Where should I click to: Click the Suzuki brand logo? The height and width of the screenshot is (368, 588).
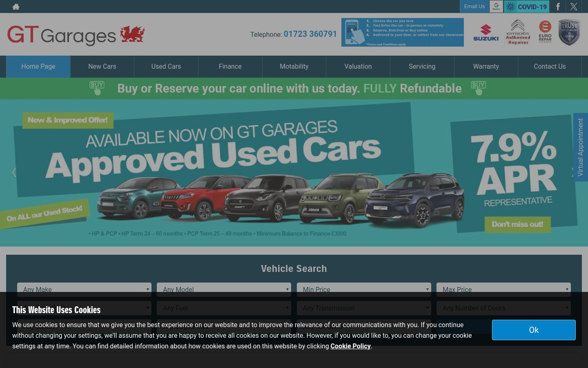(x=486, y=33)
